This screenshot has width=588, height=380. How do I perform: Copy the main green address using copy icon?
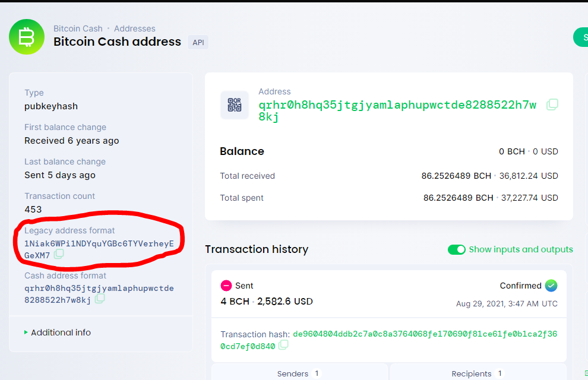552,104
